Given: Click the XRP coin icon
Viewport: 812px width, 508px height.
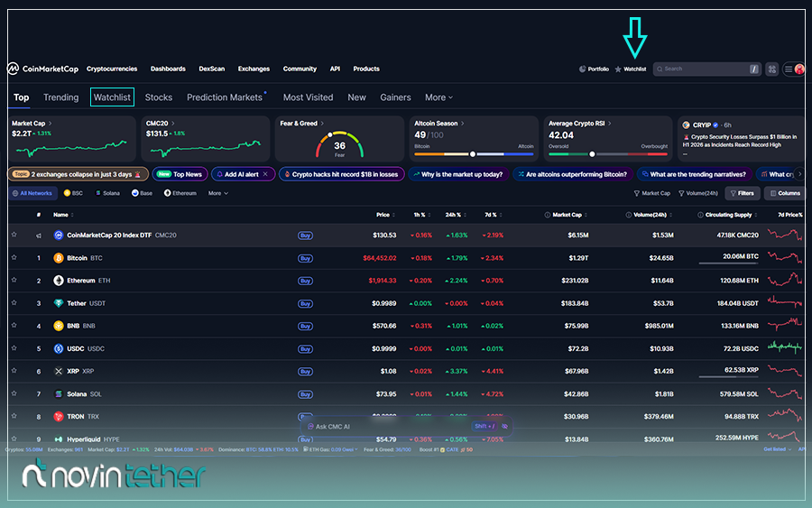Looking at the screenshot, I should coord(59,371).
